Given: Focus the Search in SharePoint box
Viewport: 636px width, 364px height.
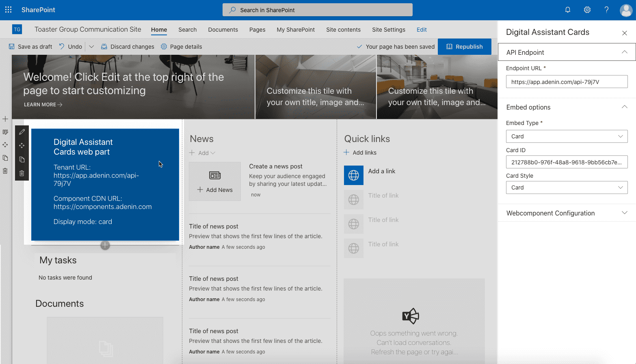Looking at the screenshot, I should click(x=318, y=10).
